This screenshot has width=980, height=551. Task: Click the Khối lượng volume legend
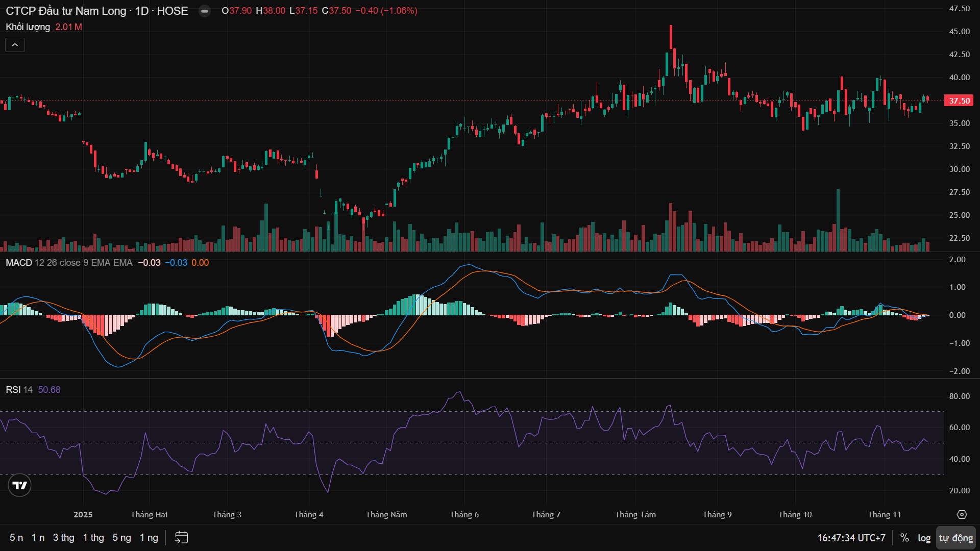tap(28, 27)
